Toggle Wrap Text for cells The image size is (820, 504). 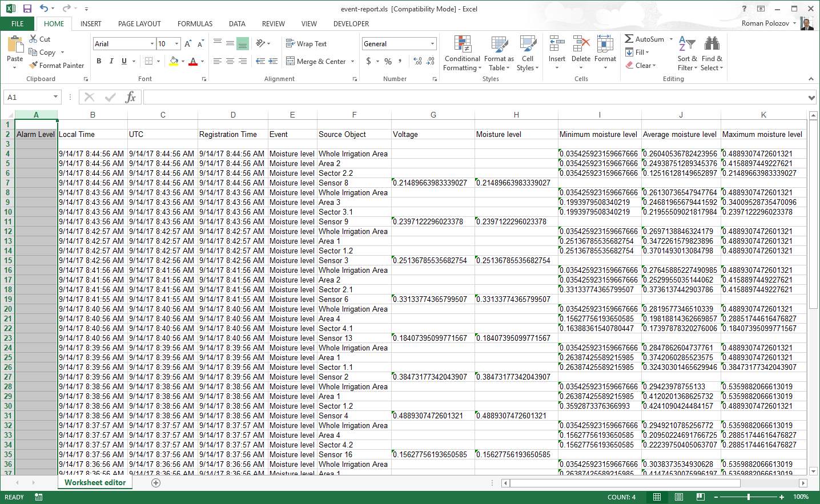(306, 43)
